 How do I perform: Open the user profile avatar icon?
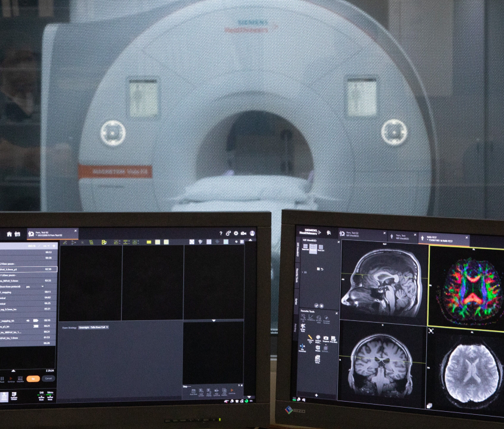(252, 233)
